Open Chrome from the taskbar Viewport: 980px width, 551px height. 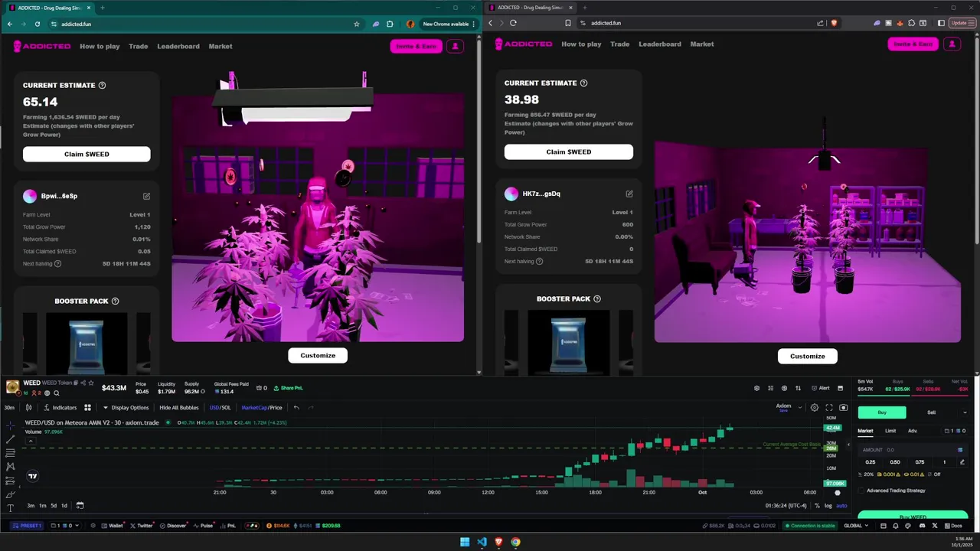pos(515,542)
